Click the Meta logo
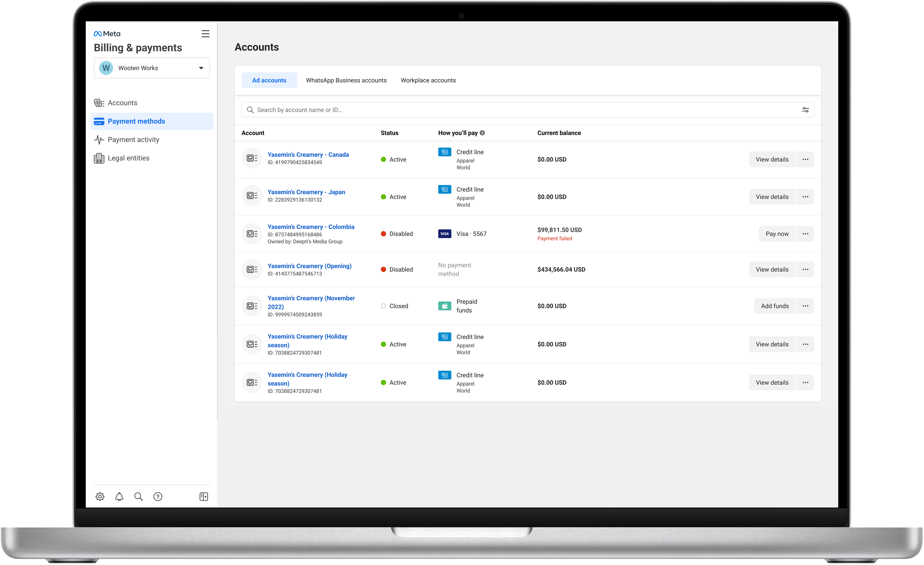924x565 pixels. coord(107,34)
